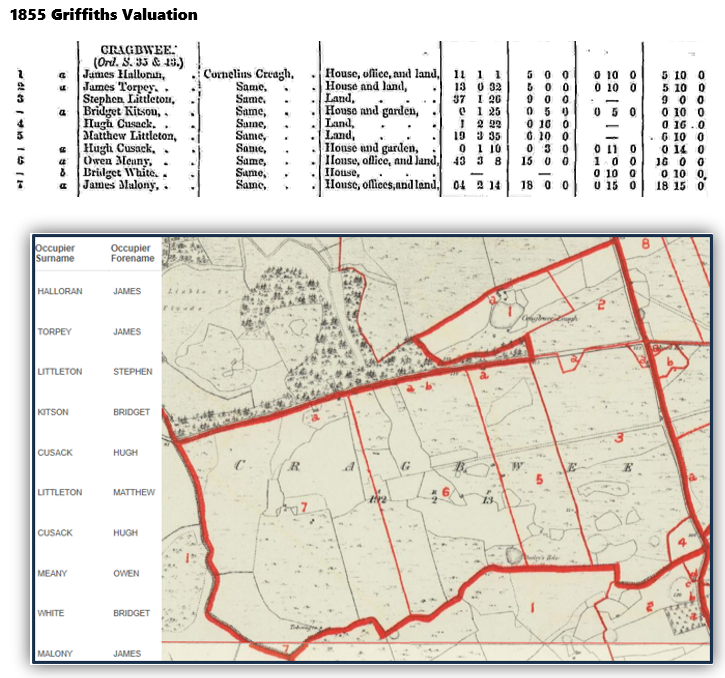Select lessor "Cornelius Creagh" in the table

(248, 74)
